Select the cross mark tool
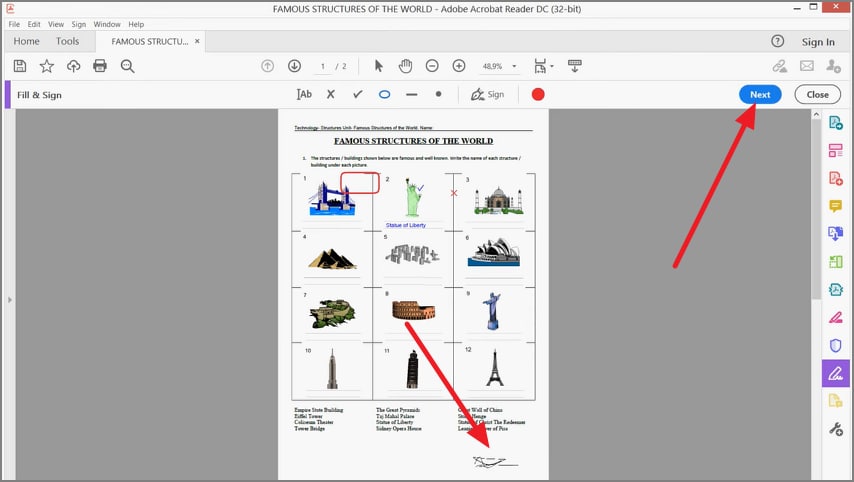 point(331,94)
